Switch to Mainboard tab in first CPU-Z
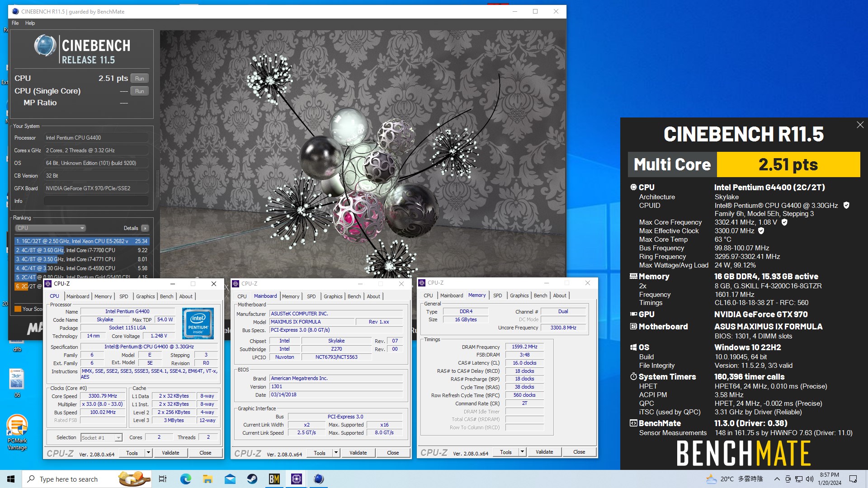This screenshot has width=868, height=488. coord(78,296)
